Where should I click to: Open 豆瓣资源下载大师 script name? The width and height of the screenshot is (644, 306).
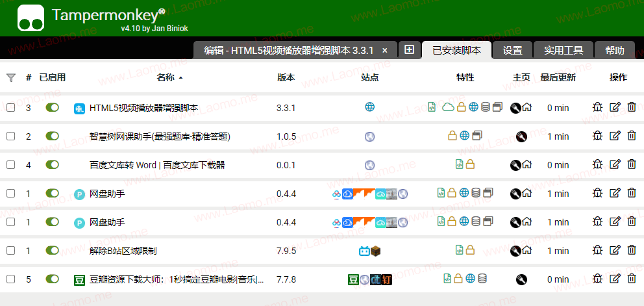click(177, 279)
